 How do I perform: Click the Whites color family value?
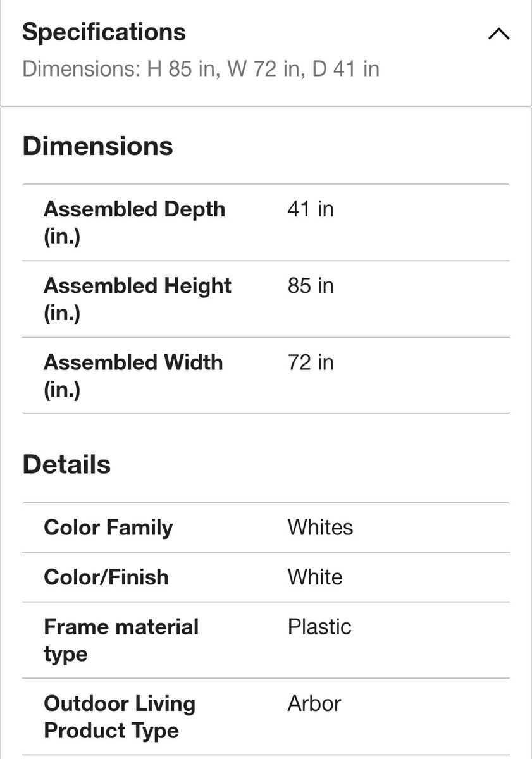320,528
